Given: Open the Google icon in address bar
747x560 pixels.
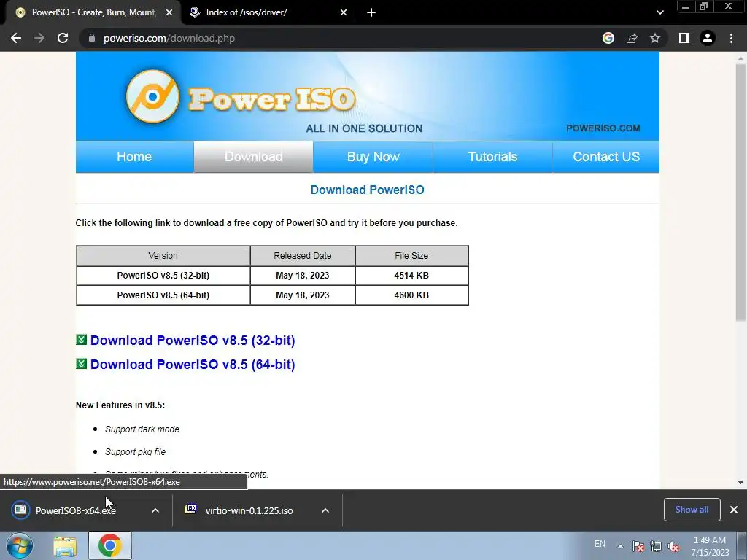Looking at the screenshot, I should tap(608, 38).
